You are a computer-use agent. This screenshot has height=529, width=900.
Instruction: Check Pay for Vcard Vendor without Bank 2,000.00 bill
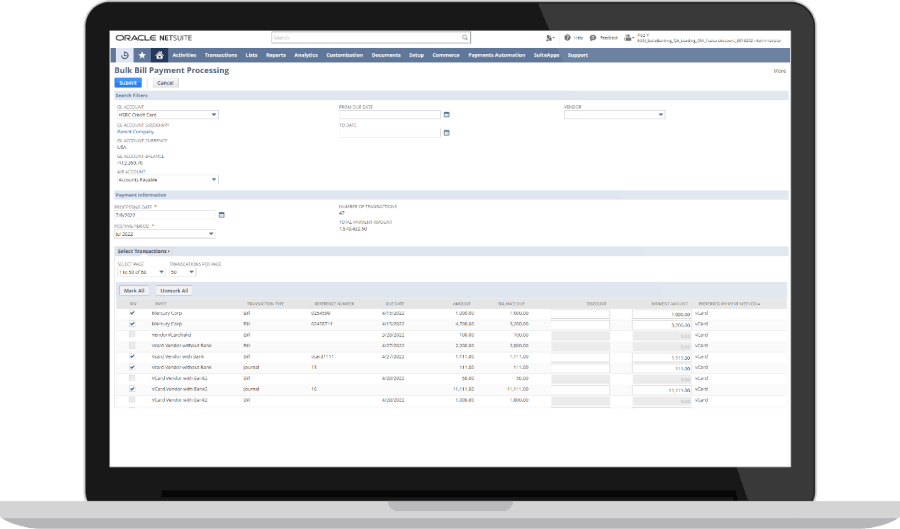[x=132, y=345]
